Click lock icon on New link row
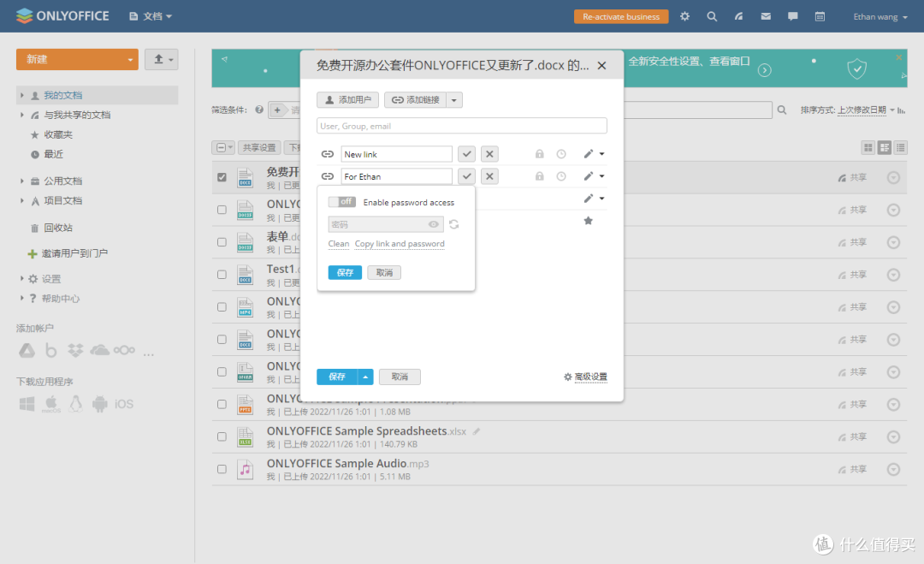The width and height of the screenshot is (924, 564). 539,154
